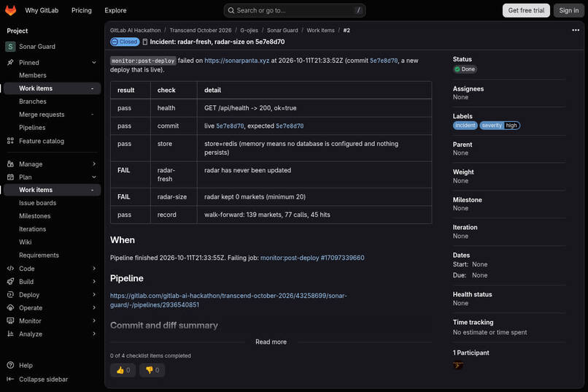This screenshot has height=392, width=588.
Task: Expand the Manage section chevron
Action: tap(94, 164)
